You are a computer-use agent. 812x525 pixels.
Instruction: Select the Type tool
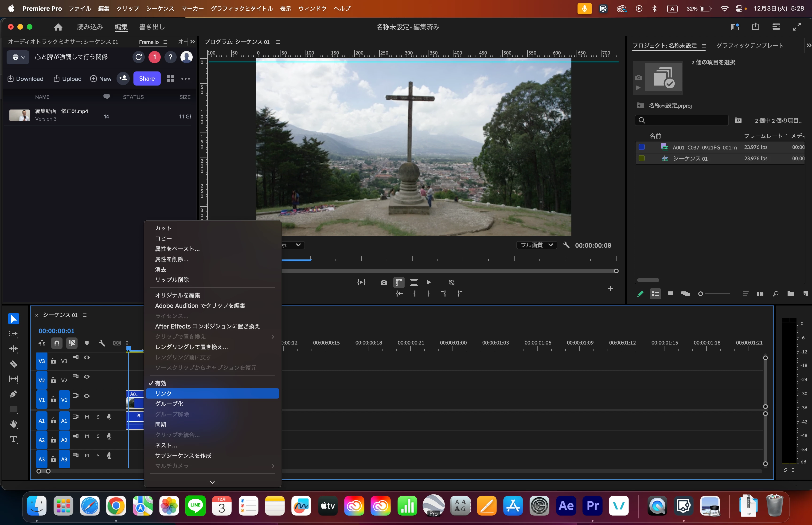14,439
